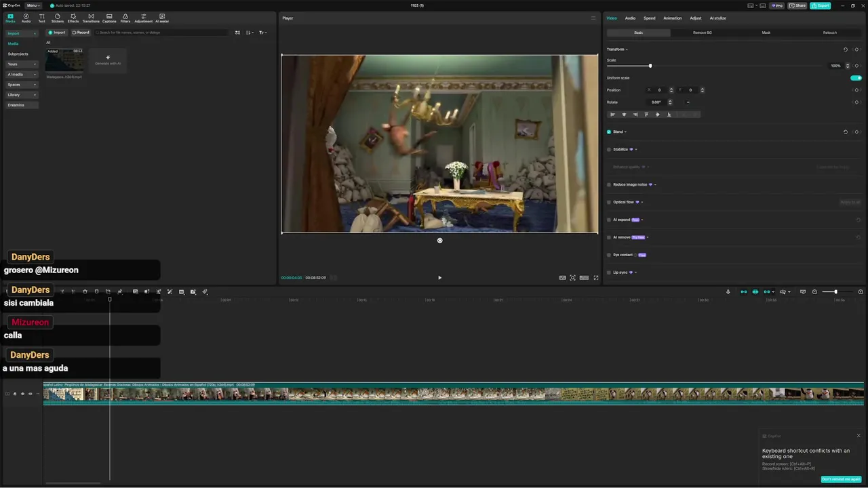The width and height of the screenshot is (868, 488).
Task: Click the Export button
Action: click(820, 5)
